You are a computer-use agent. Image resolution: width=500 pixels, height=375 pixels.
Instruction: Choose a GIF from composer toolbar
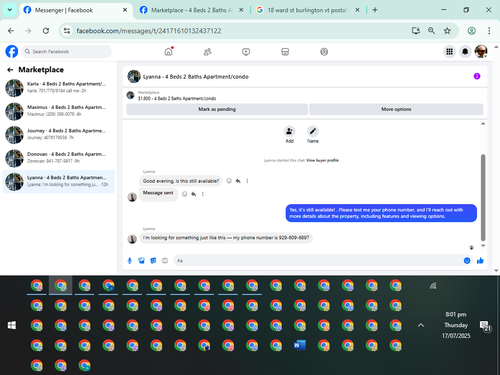(165, 261)
